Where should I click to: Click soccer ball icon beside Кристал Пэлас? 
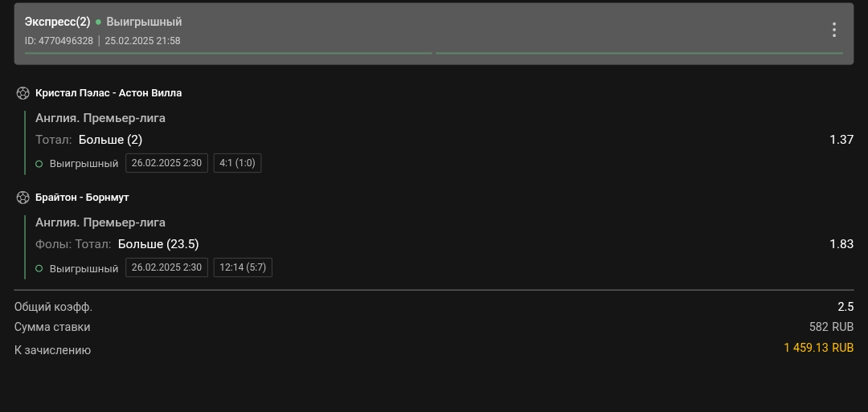(23, 93)
